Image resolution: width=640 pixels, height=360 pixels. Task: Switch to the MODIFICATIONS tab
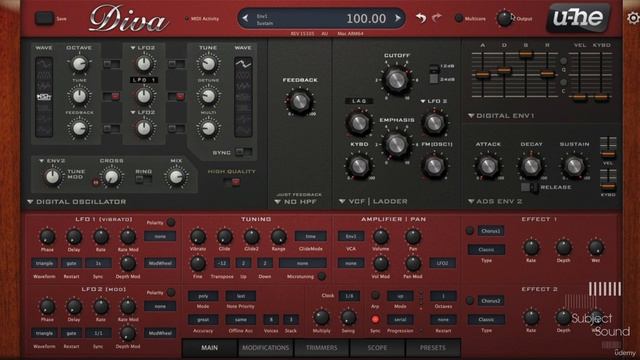point(265,348)
